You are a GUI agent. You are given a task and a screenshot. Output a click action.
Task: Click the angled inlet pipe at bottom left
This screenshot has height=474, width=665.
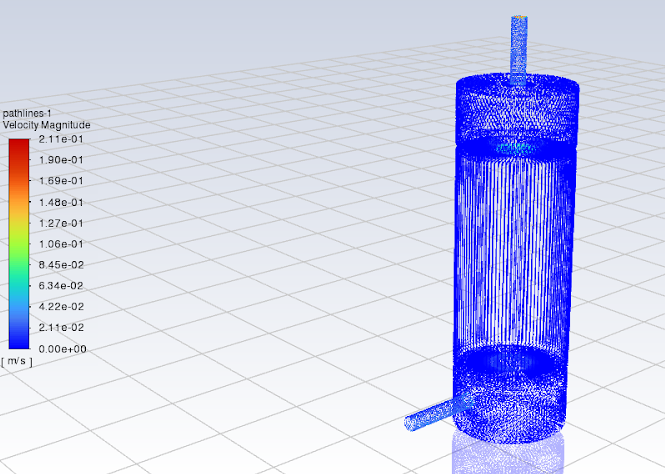point(437,412)
